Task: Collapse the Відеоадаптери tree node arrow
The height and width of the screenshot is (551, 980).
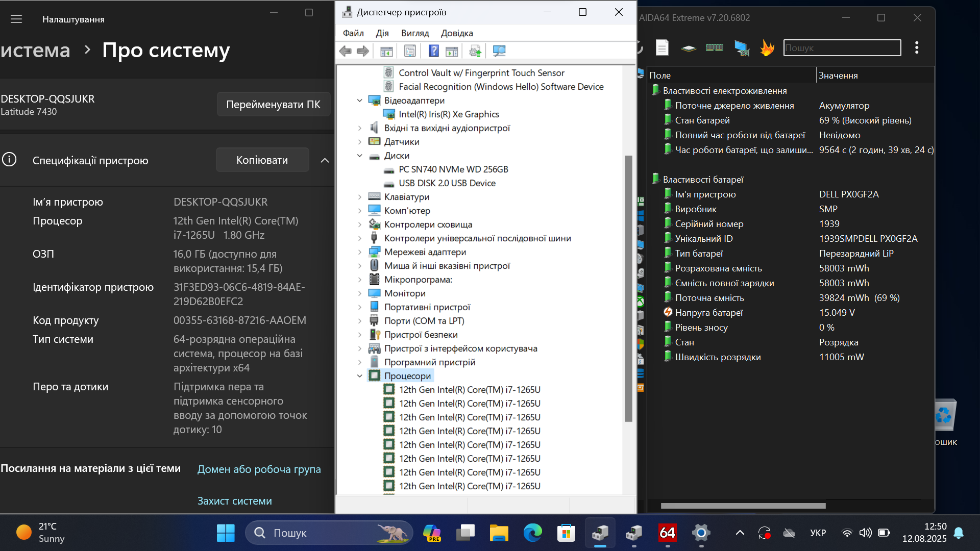Action: click(360, 101)
